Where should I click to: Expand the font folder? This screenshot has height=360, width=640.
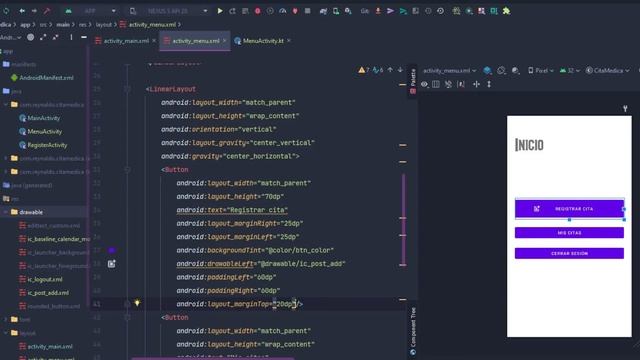(6, 319)
